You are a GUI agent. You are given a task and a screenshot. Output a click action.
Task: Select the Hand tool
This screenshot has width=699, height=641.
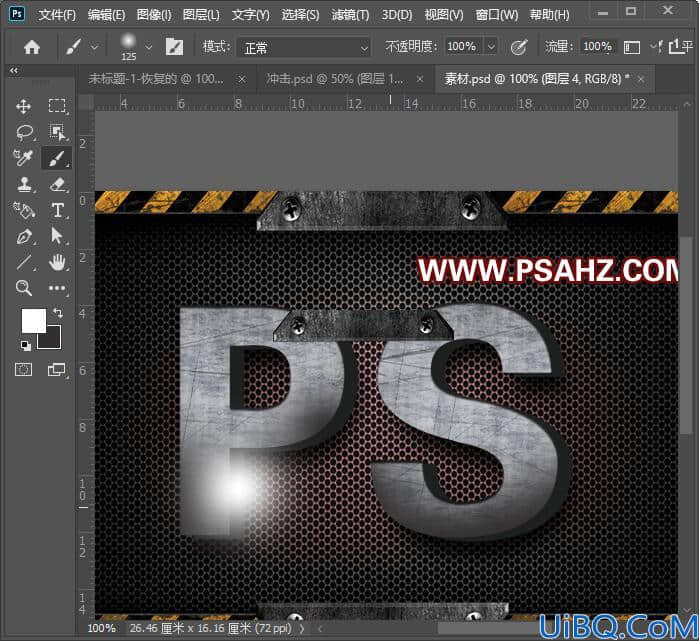click(x=57, y=262)
